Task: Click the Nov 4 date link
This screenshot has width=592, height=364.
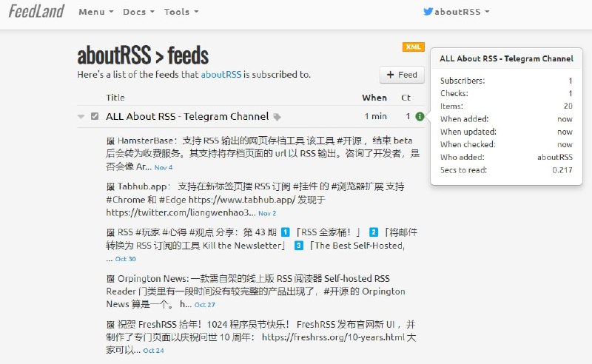Action: 163,168
